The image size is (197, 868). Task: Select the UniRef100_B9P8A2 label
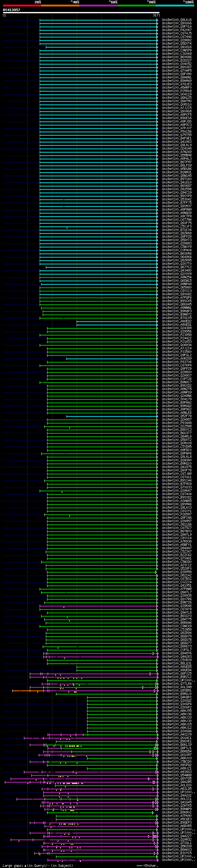(x=177, y=402)
